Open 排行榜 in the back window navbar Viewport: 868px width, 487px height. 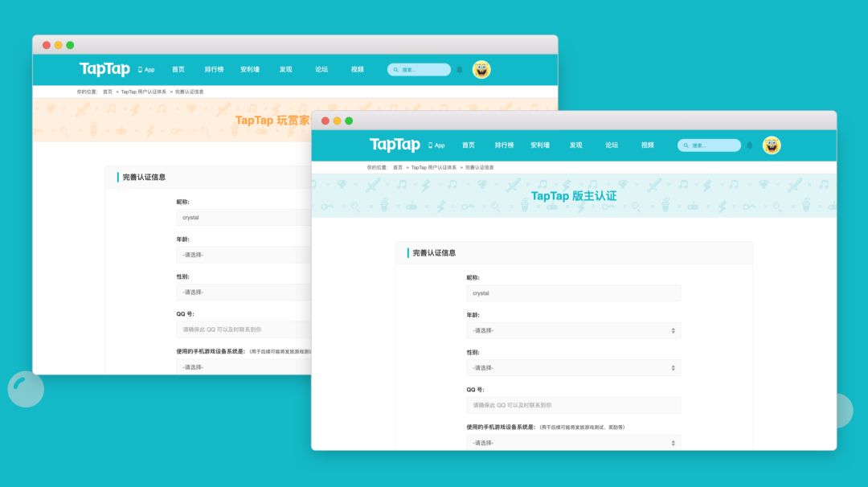214,69
